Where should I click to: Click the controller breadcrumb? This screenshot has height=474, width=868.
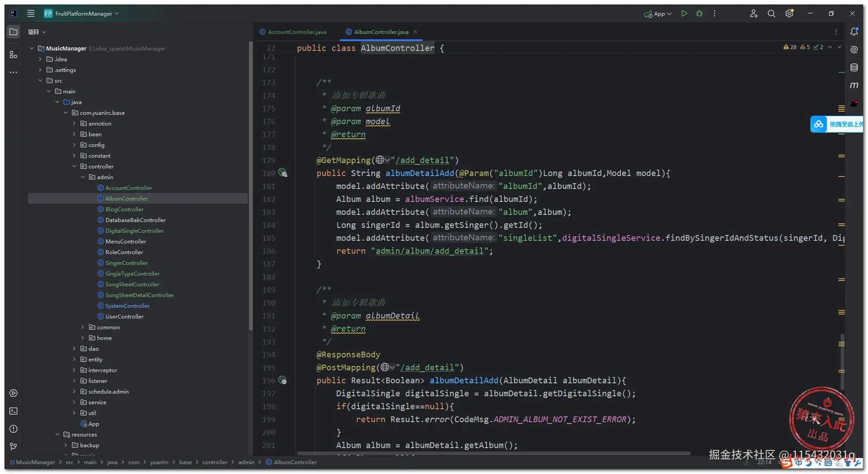coord(215,462)
